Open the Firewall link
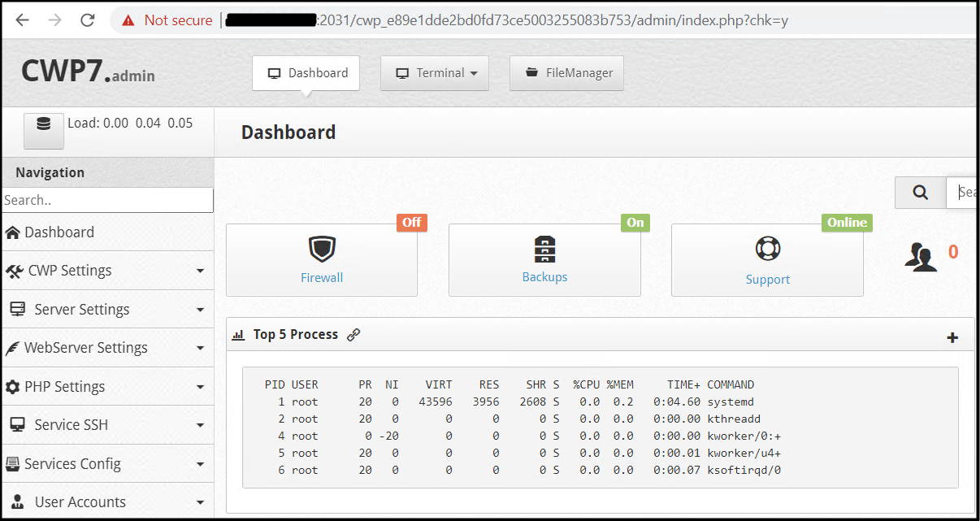Viewport: 980px width, 521px height. pos(322,278)
